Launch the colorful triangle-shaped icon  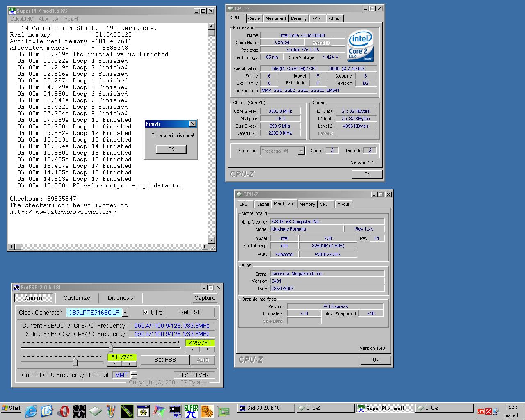coord(159,411)
